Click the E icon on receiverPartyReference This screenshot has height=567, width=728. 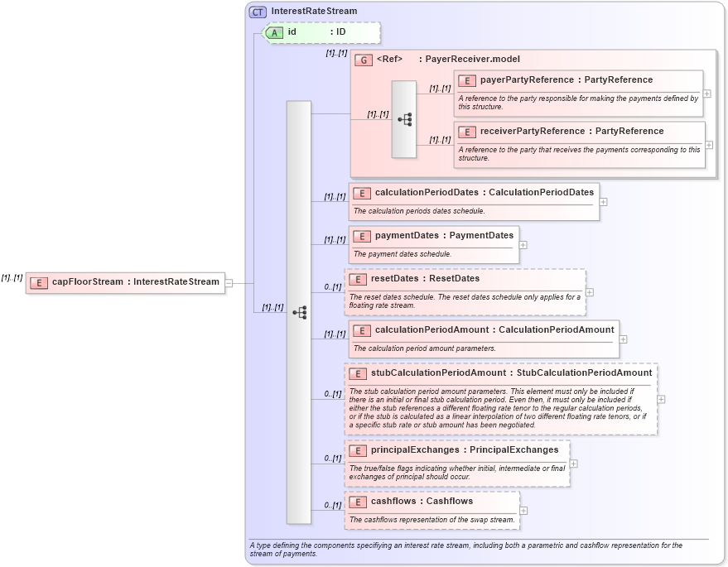[465, 131]
